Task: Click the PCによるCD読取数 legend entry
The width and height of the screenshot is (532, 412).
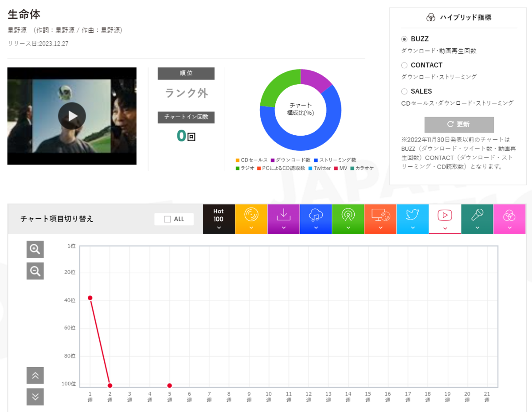Action: [281, 168]
